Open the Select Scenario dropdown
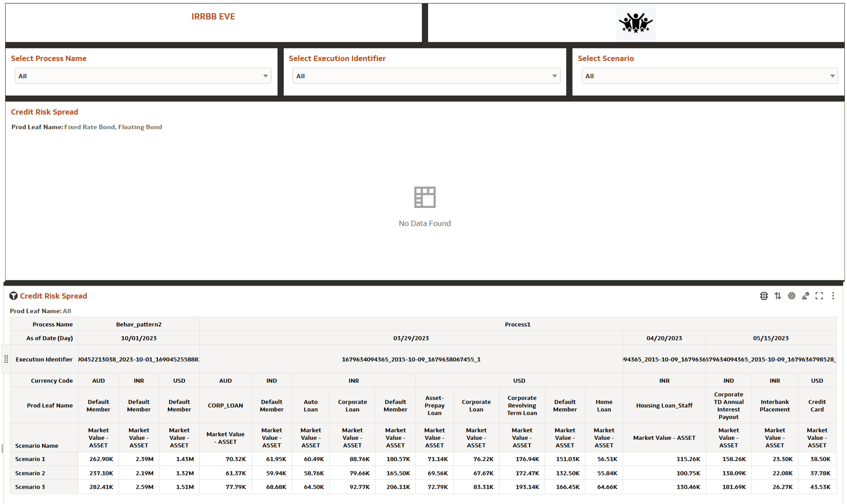847x504 pixels. pos(709,76)
